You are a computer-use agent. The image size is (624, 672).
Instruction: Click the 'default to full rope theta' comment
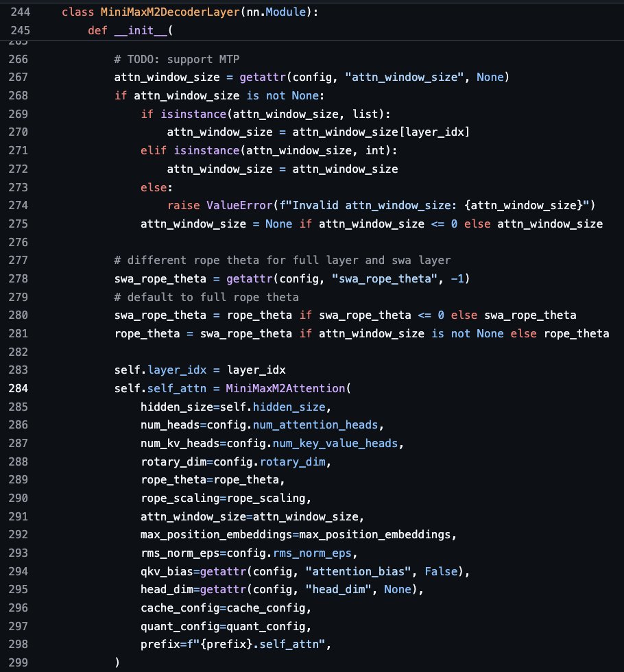pos(206,297)
